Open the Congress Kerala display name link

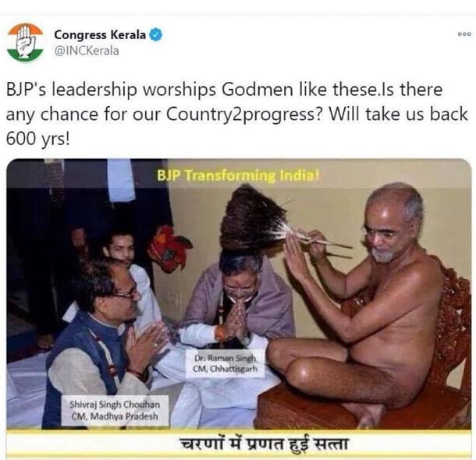click(x=100, y=35)
